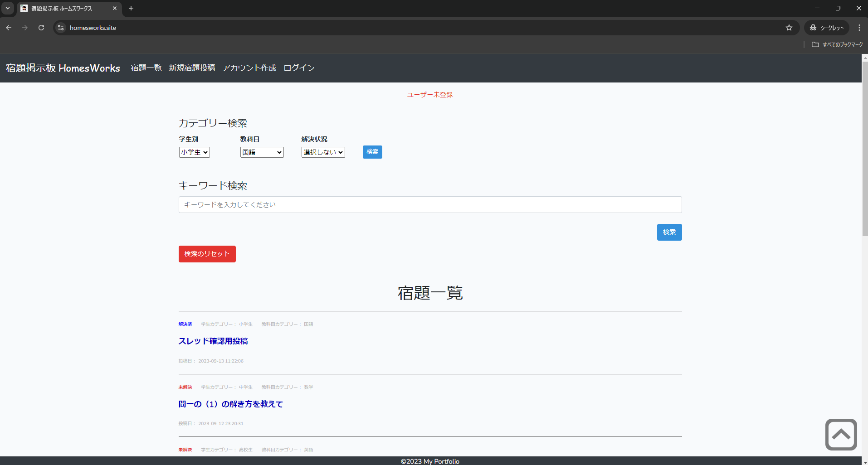Click the scroll-to-top arrow button

[x=841, y=434]
